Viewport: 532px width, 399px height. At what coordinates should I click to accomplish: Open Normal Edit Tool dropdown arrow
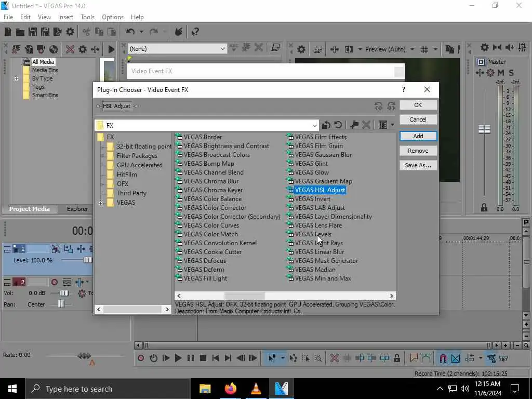tap(282, 358)
